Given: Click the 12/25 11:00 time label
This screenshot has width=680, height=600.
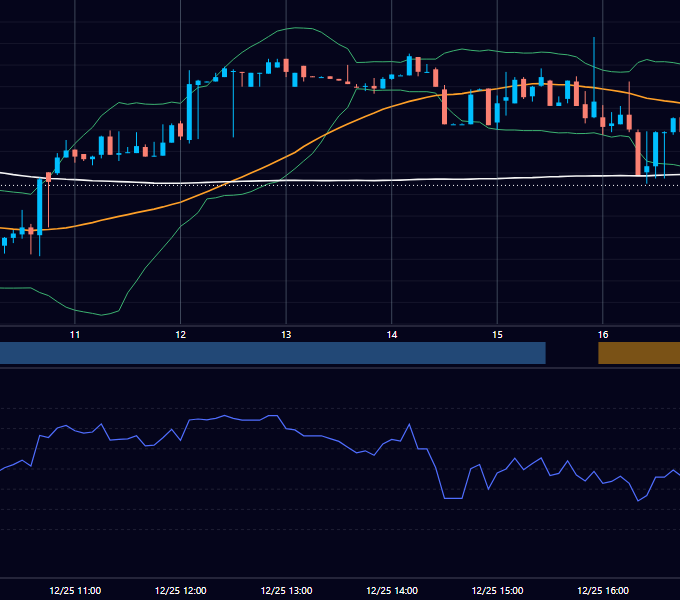Looking at the screenshot, I should (75, 590).
